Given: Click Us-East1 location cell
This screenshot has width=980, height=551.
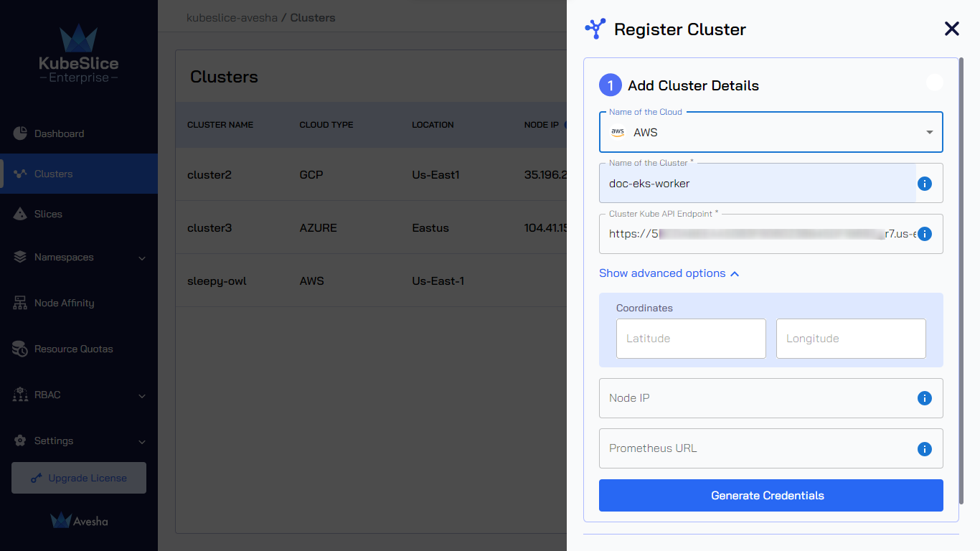Looking at the screenshot, I should click(435, 174).
